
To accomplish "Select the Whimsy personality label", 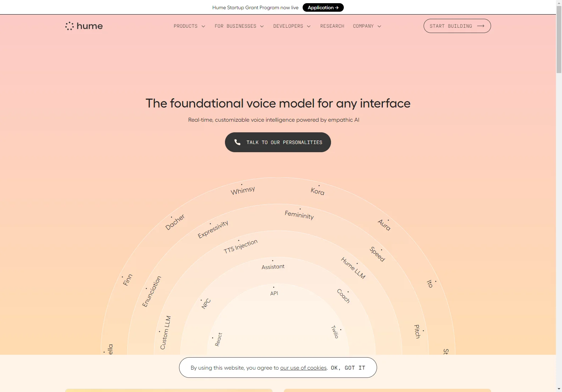I will tap(243, 191).
